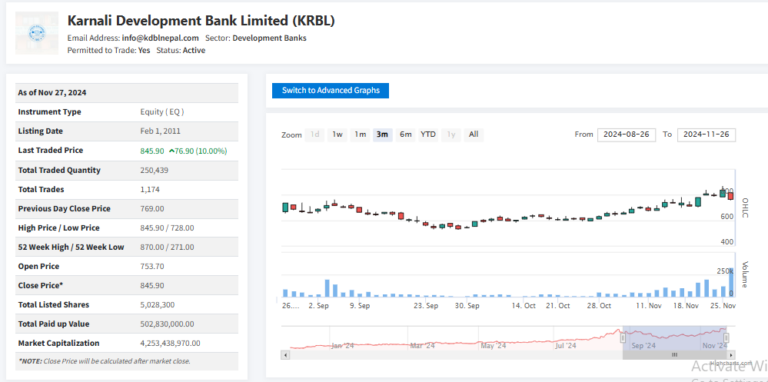Click the Karnali Development Bank logo
Image resolution: width=768 pixels, height=382 pixels.
coord(37,33)
